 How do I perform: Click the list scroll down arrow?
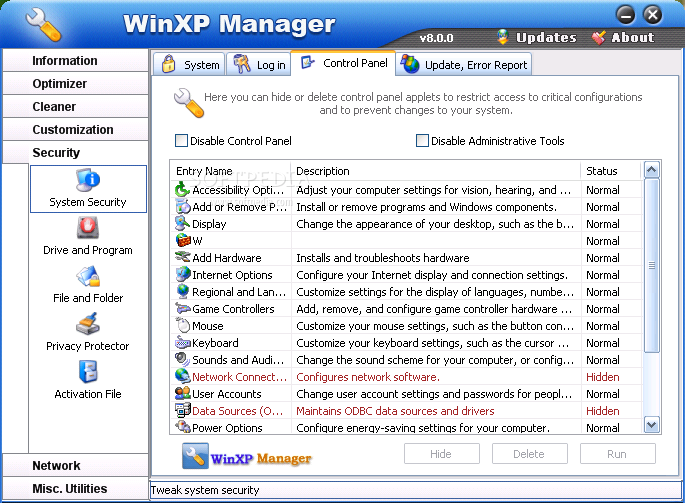tap(652, 424)
